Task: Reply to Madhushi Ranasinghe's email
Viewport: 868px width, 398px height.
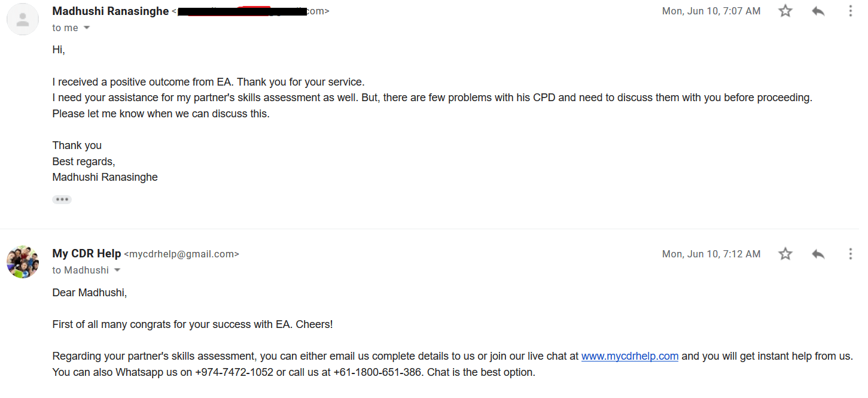Action: tap(818, 10)
